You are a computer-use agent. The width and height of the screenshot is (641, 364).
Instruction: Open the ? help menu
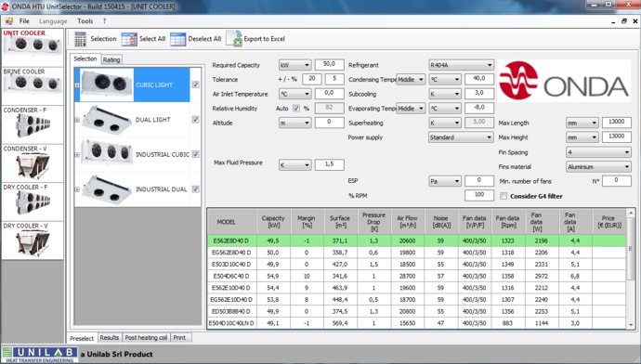(104, 21)
